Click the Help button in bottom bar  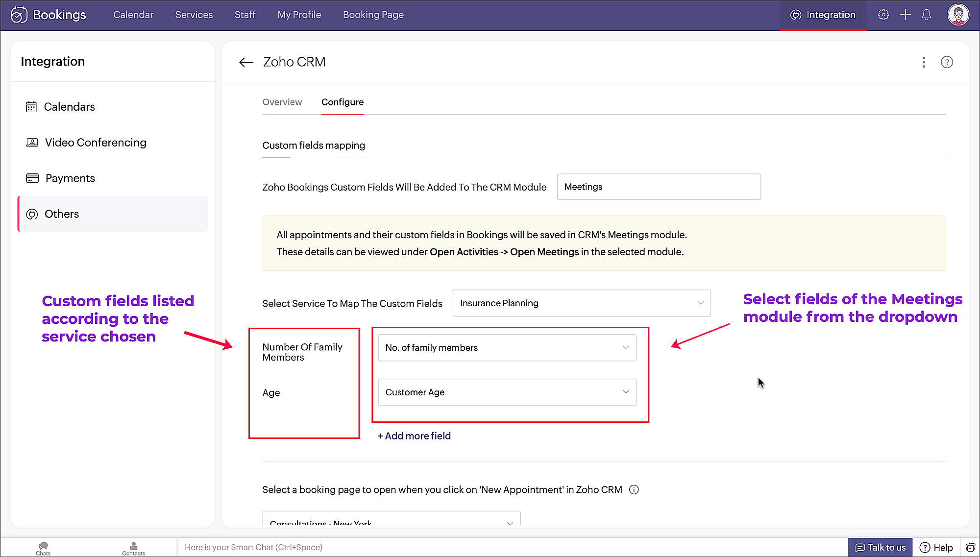936,547
